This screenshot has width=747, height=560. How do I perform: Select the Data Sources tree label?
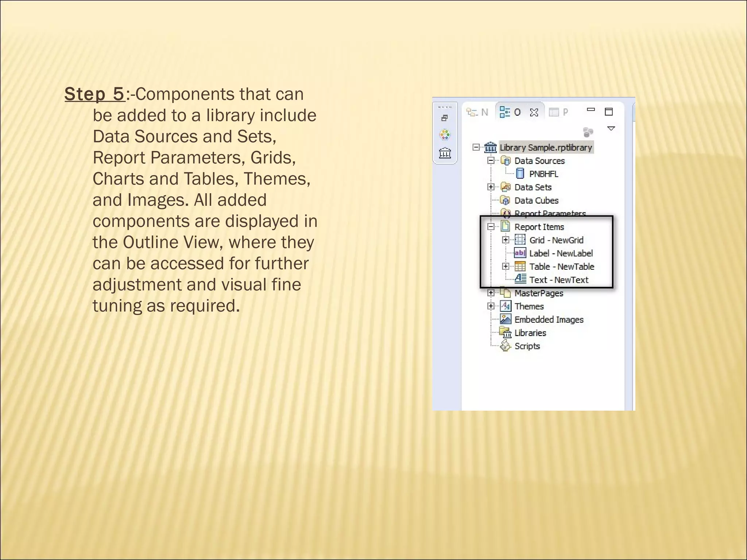[539, 161]
